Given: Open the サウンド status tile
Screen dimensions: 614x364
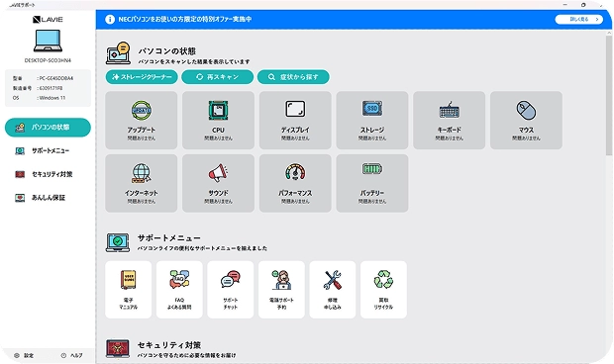Looking at the screenshot, I should [218, 183].
